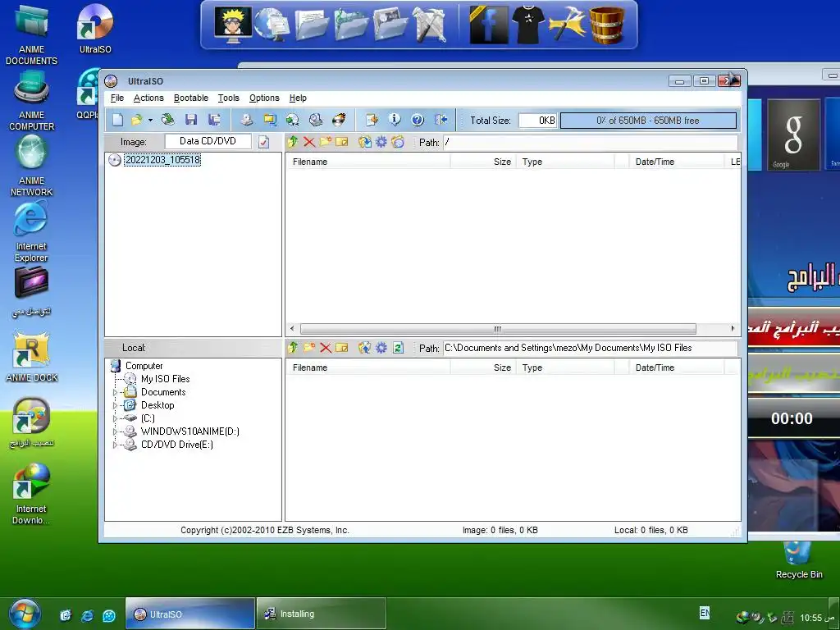
Task: Click the Up folder icon in Local toolbar
Action: [293, 348]
